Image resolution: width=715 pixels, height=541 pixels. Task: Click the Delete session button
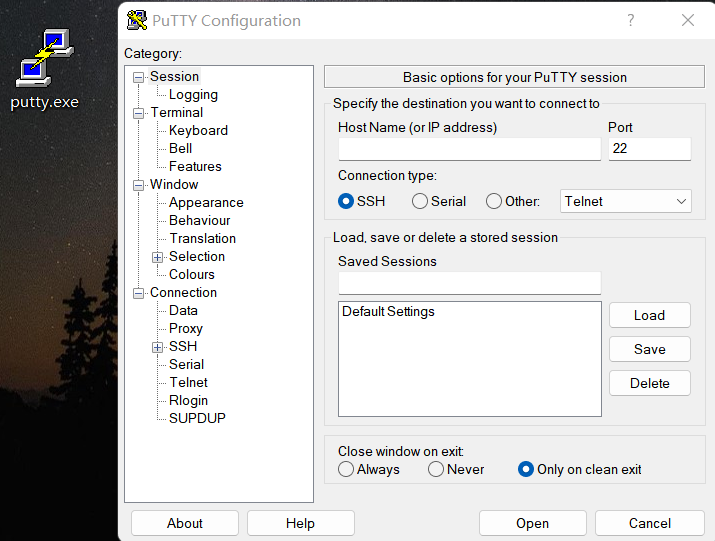pos(649,383)
